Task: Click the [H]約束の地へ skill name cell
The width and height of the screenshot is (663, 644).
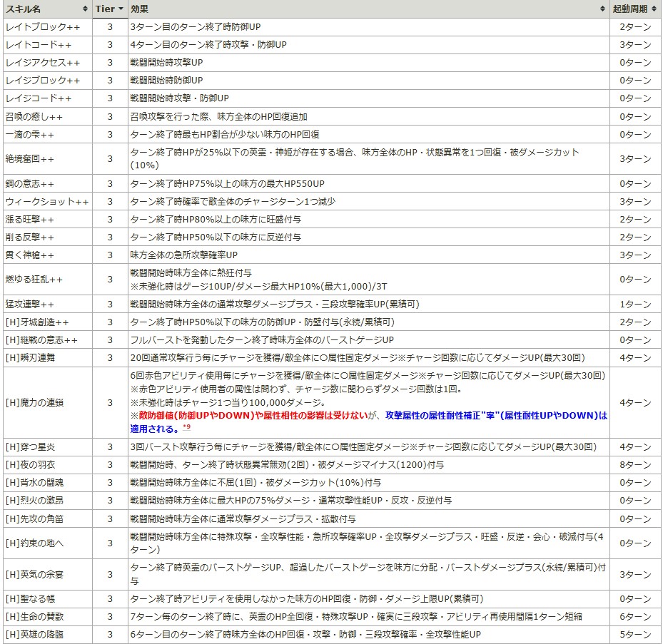Action: pos(34,543)
